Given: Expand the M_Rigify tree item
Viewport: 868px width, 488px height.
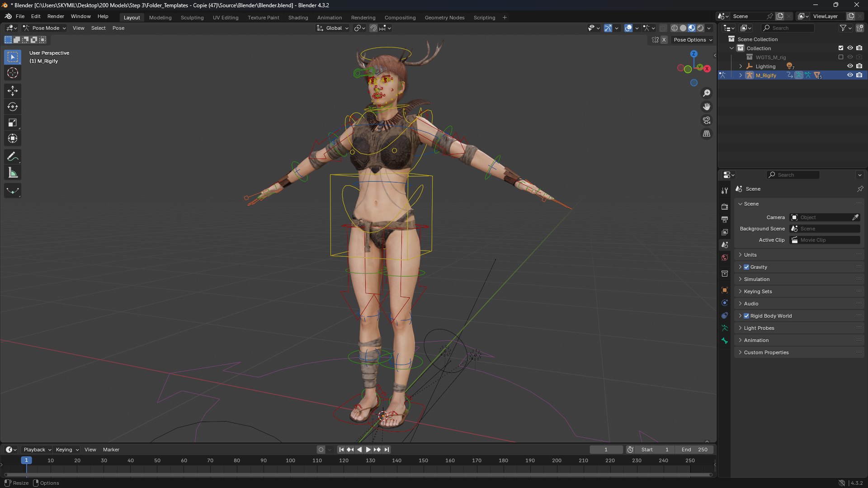Looking at the screenshot, I should tap(741, 75).
